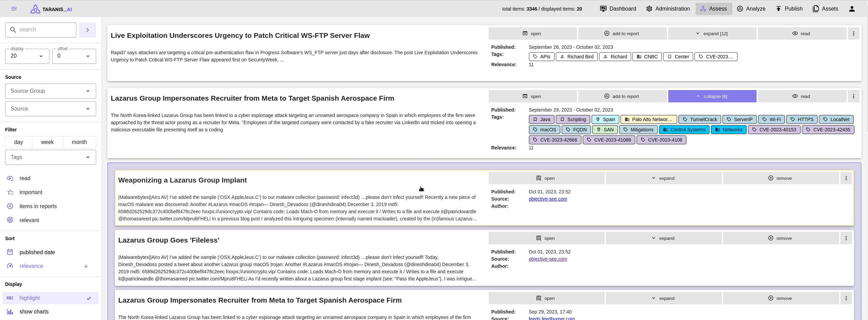The width and height of the screenshot is (868, 320).
Task: Open the Lazarus Group Impersonates story
Action: pyautogui.click(x=532, y=96)
